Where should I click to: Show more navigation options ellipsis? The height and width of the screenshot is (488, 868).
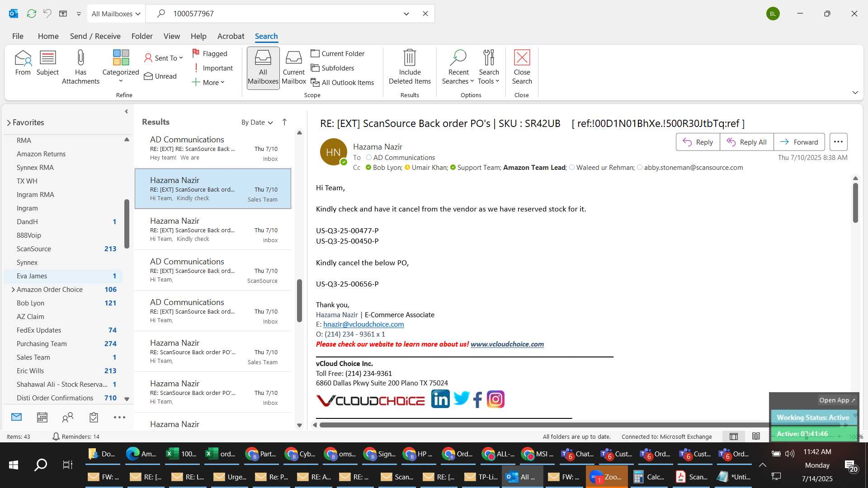point(119,417)
